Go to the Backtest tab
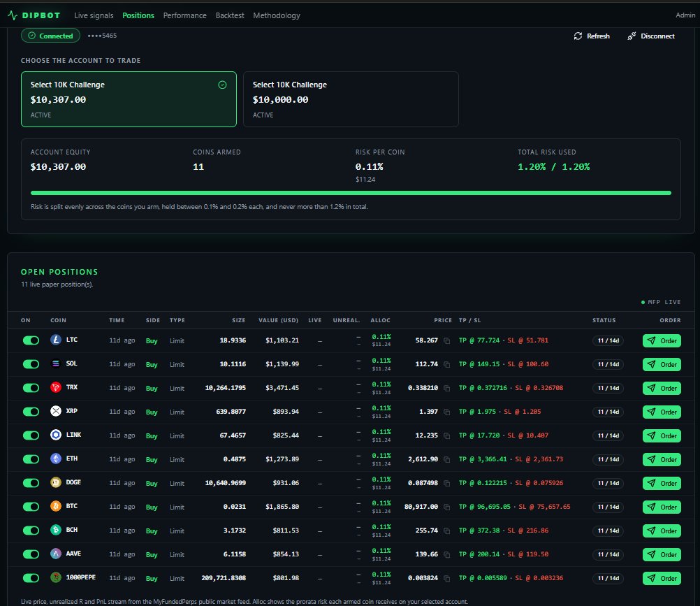The image size is (700, 606). (x=230, y=15)
